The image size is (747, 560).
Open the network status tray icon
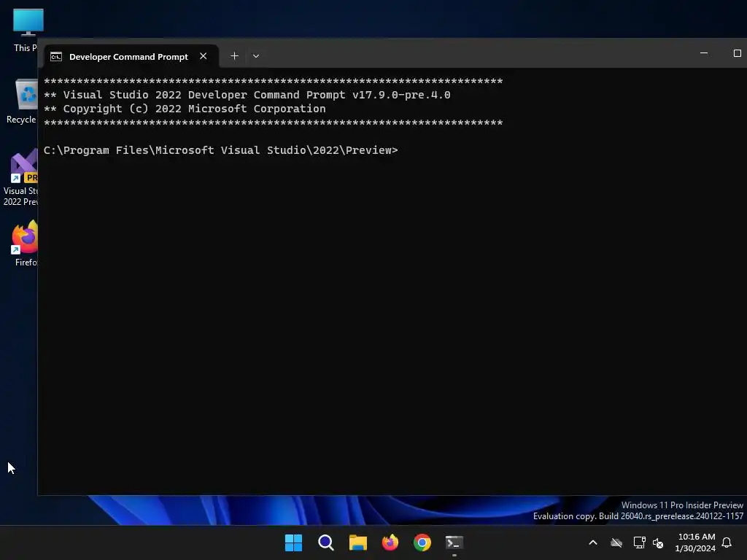pyautogui.click(x=639, y=542)
